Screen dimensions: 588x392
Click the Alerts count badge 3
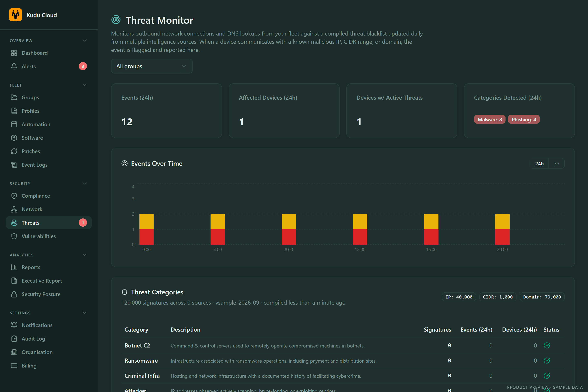pyautogui.click(x=83, y=66)
